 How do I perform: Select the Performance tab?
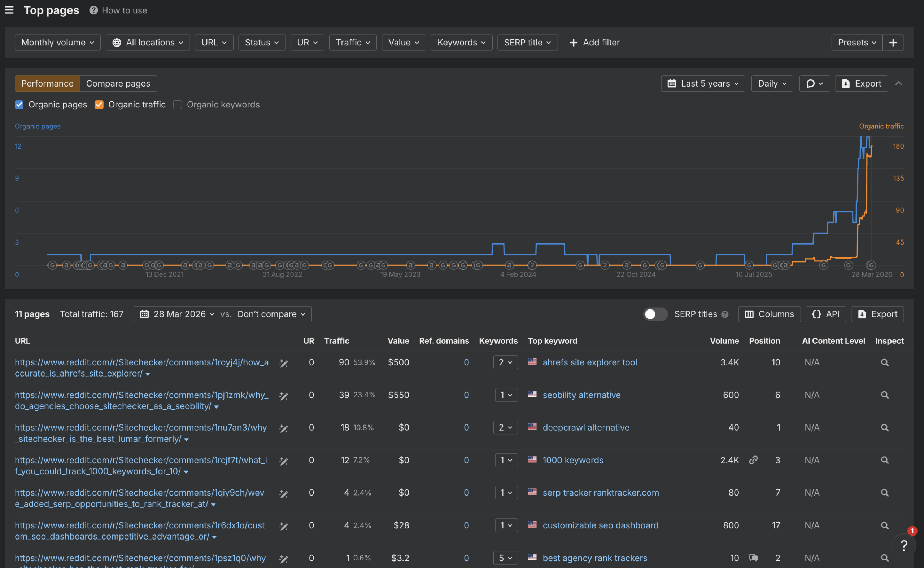pos(47,83)
